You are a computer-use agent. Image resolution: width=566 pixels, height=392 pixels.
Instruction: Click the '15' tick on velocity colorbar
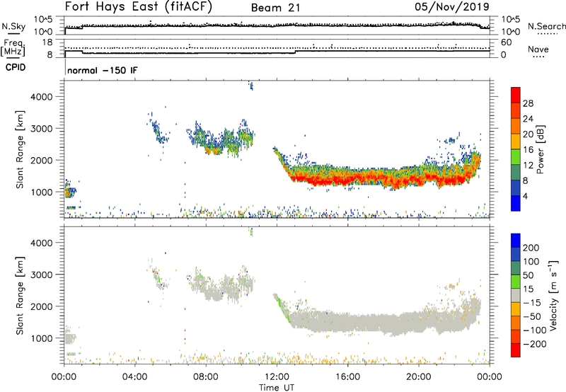click(x=529, y=289)
